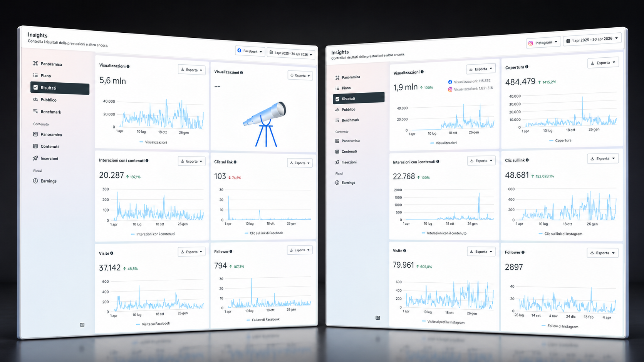The height and width of the screenshot is (362, 644).
Task: Open Inserzioni rocket icon in Facebook panel
Action: coord(35,158)
